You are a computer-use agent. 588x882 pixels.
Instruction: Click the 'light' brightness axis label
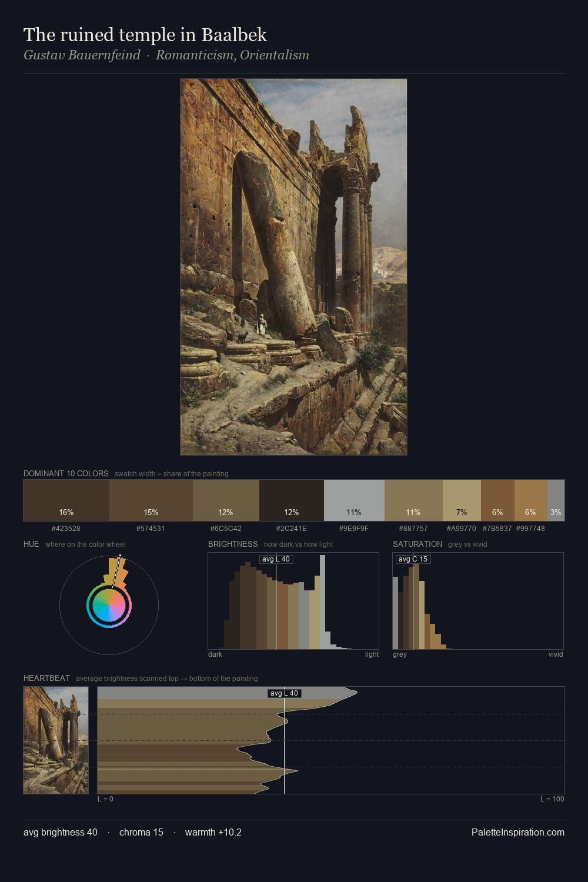click(x=372, y=654)
